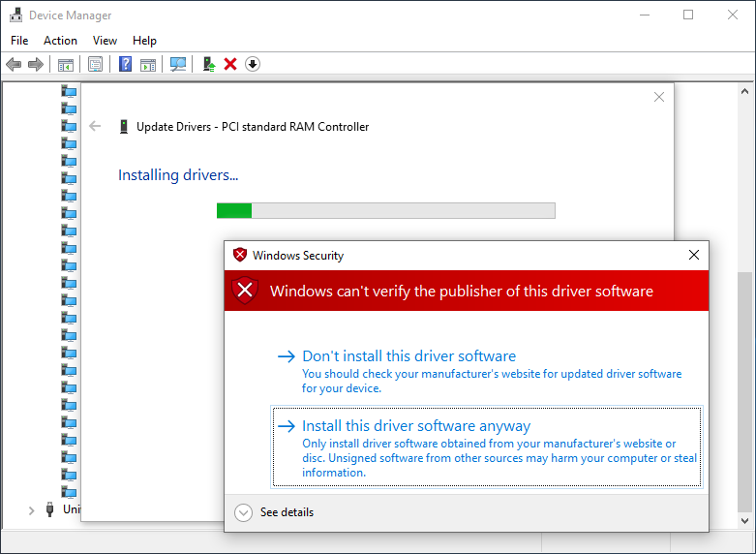Choose Don't install this driver software
Image resolution: width=756 pixels, height=554 pixels.
point(487,371)
